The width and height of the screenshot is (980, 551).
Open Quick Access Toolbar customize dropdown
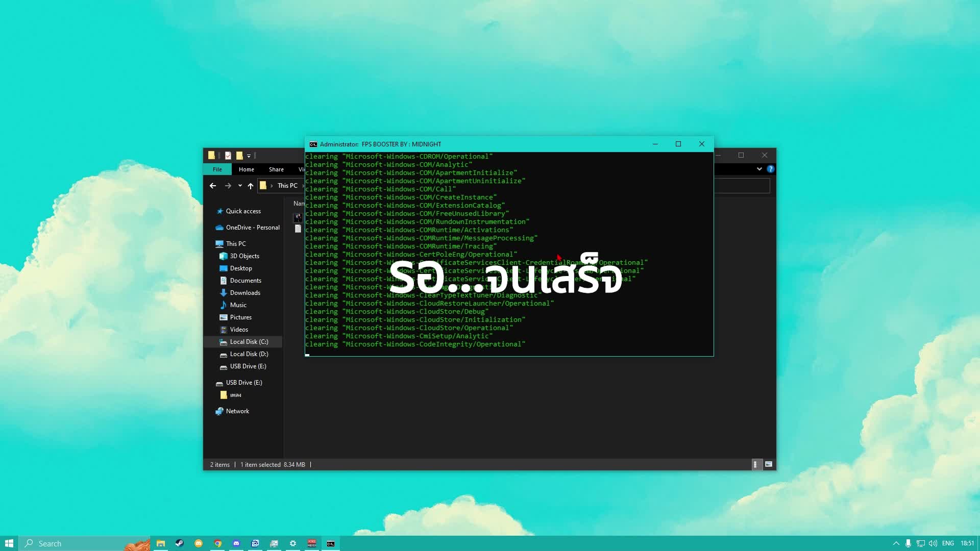[x=249, y=156]
